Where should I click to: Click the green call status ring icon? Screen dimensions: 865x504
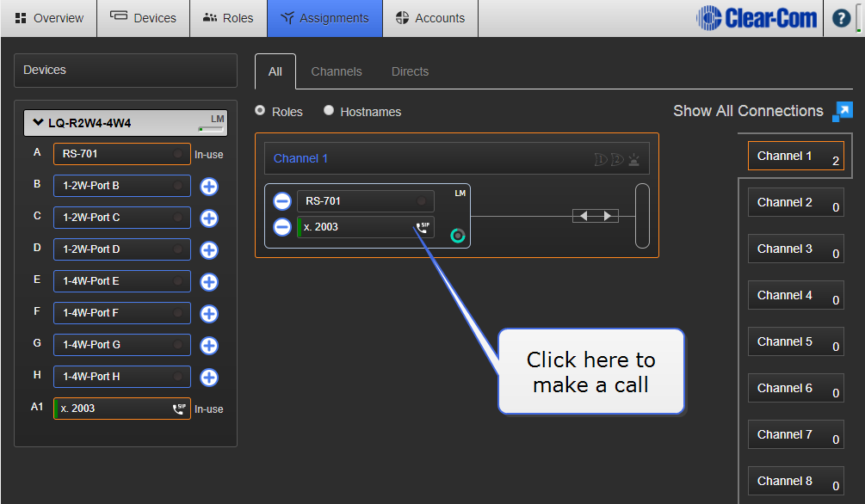[x=458, y=236]
